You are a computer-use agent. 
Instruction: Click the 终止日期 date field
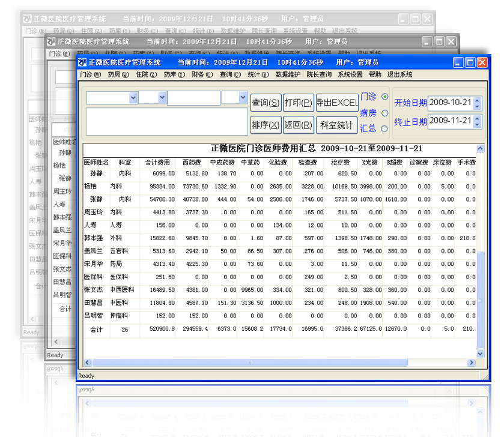(x=451, y=121)
